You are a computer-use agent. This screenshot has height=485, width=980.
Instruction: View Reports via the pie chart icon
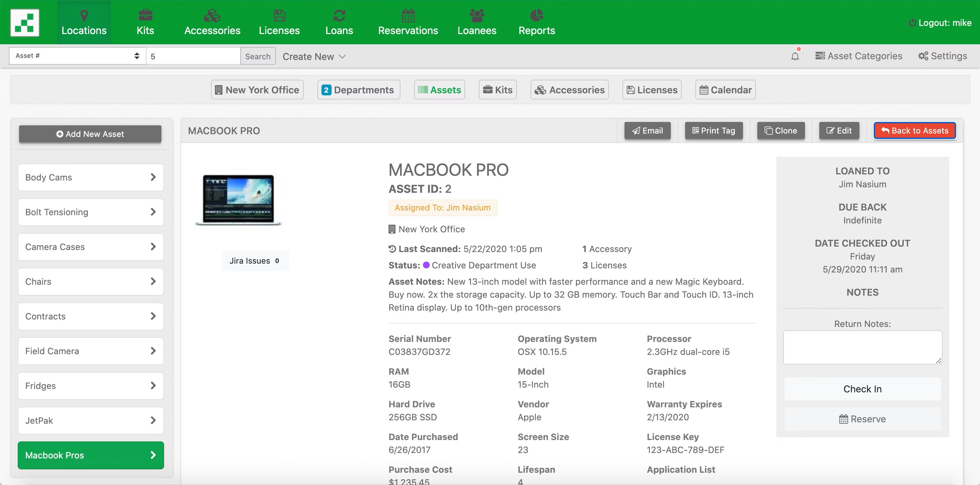pyautogui.click(x=536, y=17)
